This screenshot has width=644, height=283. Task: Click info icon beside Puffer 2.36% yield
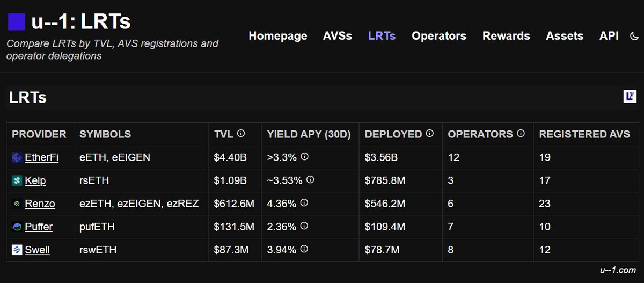(304, 226)
